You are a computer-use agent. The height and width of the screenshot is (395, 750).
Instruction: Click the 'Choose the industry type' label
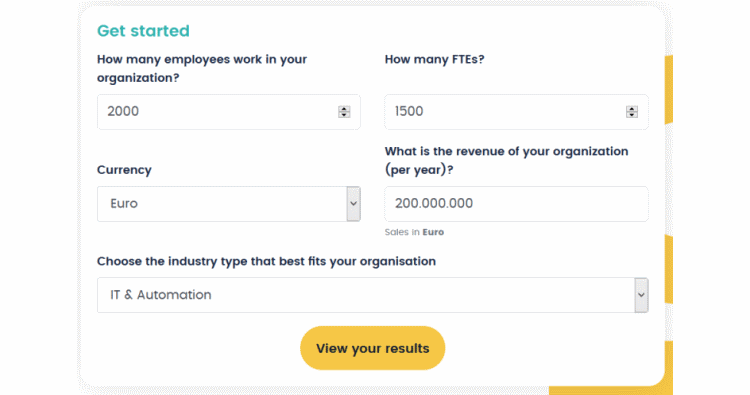266,261
